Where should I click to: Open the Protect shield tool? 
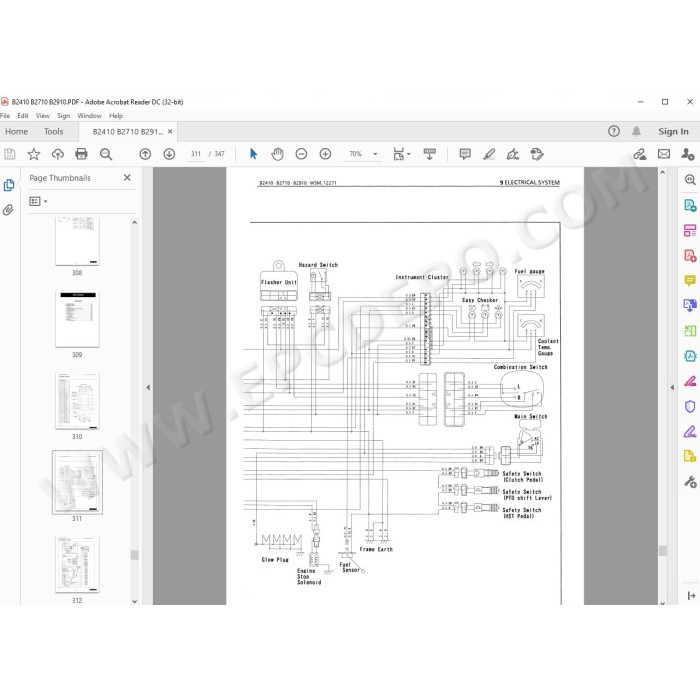pos(690,406)
